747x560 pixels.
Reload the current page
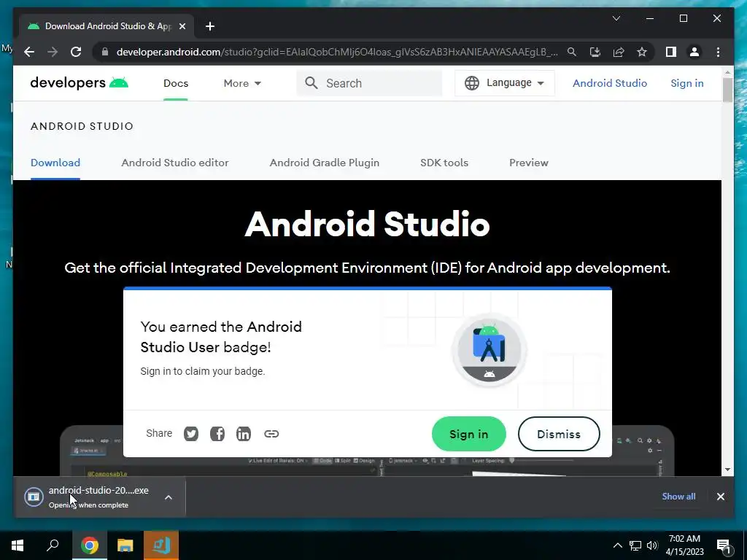click(x=76, y=52)
